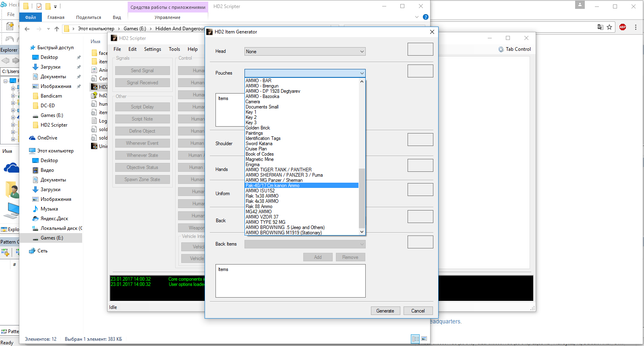Click the translate page icon
The height and width of the screenshot is (346, 644).
(600, 27)
